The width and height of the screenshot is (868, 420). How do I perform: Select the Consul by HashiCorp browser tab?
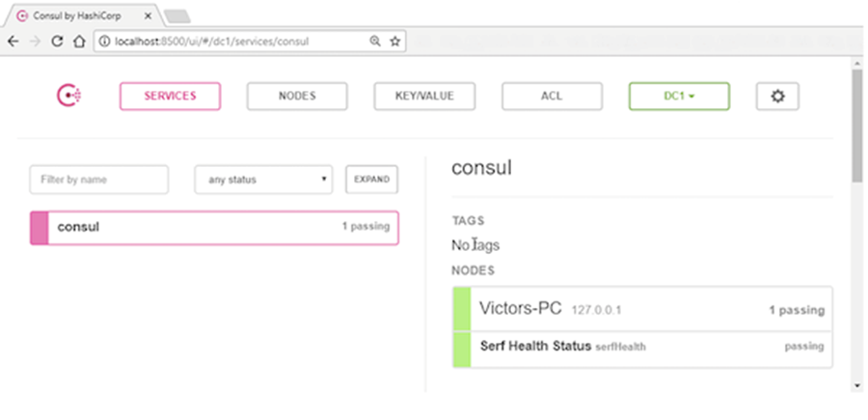83,15
